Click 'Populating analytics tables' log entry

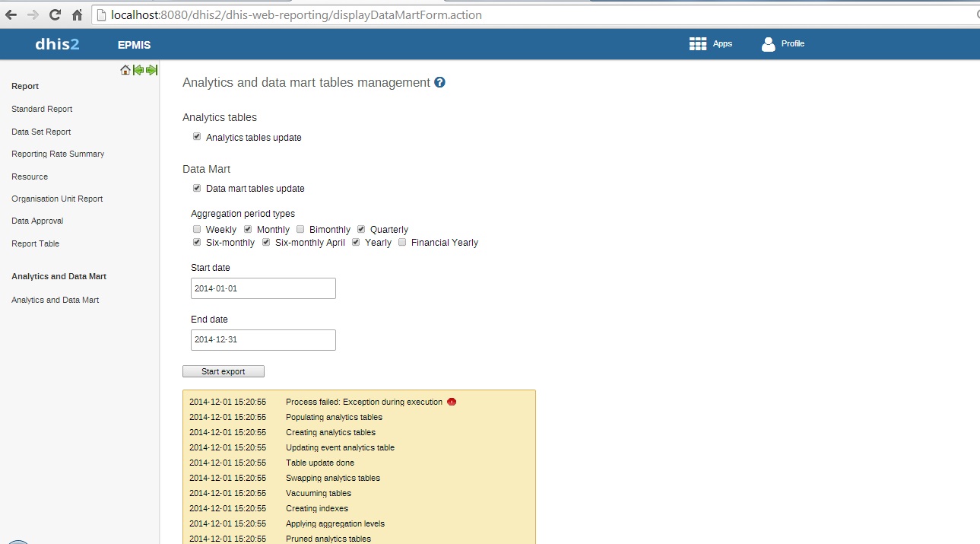click(x=334, y=417)
